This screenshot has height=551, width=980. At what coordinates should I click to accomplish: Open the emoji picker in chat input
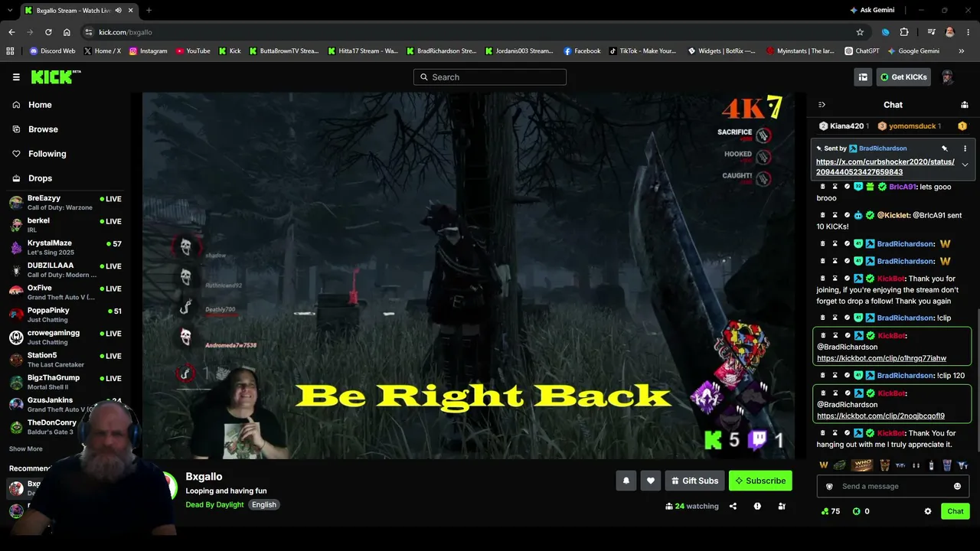[957, 487]
